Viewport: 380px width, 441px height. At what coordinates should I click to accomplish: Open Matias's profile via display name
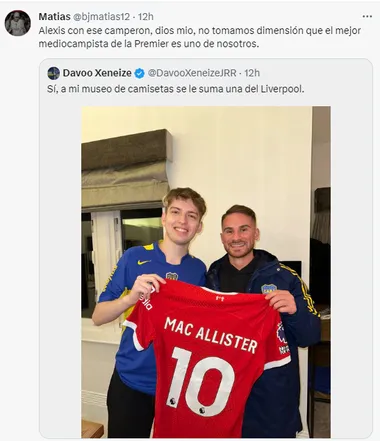[x=54, y=16]
